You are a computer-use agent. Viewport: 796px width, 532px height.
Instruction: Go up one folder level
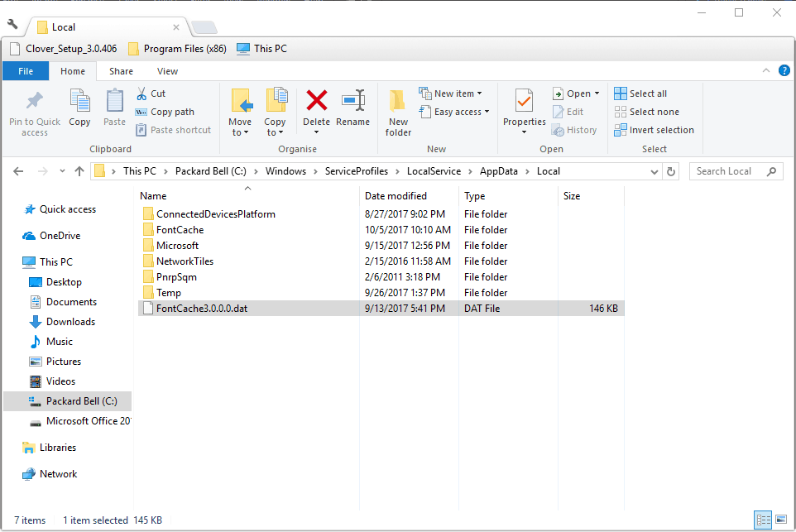click(79, 171)
